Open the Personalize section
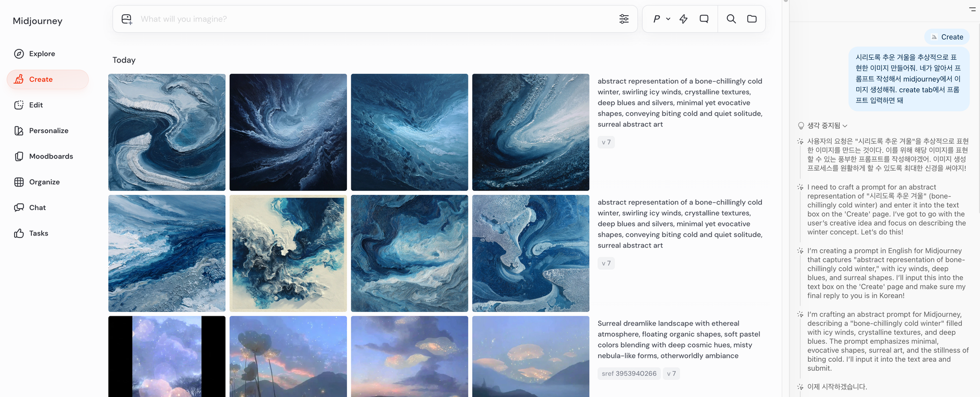The width and height of the screenshot is (980, 397). point(49,131)
